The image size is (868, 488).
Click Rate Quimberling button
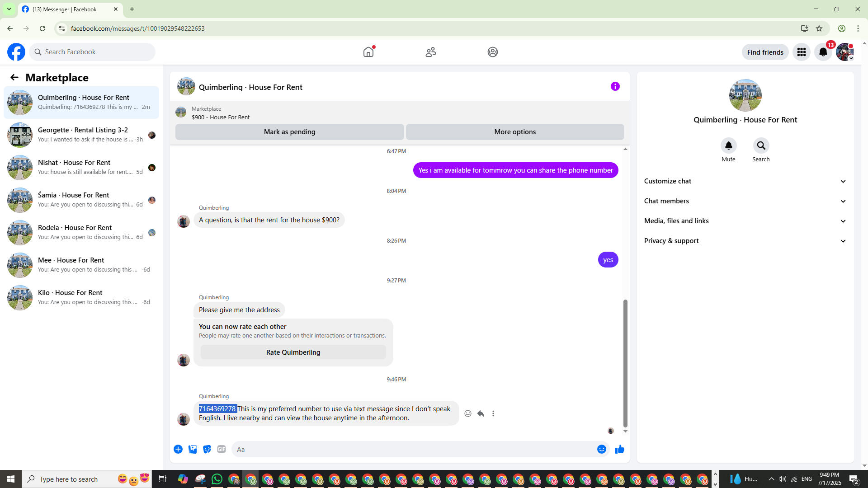pyautogui.click(x=293, y=352)
